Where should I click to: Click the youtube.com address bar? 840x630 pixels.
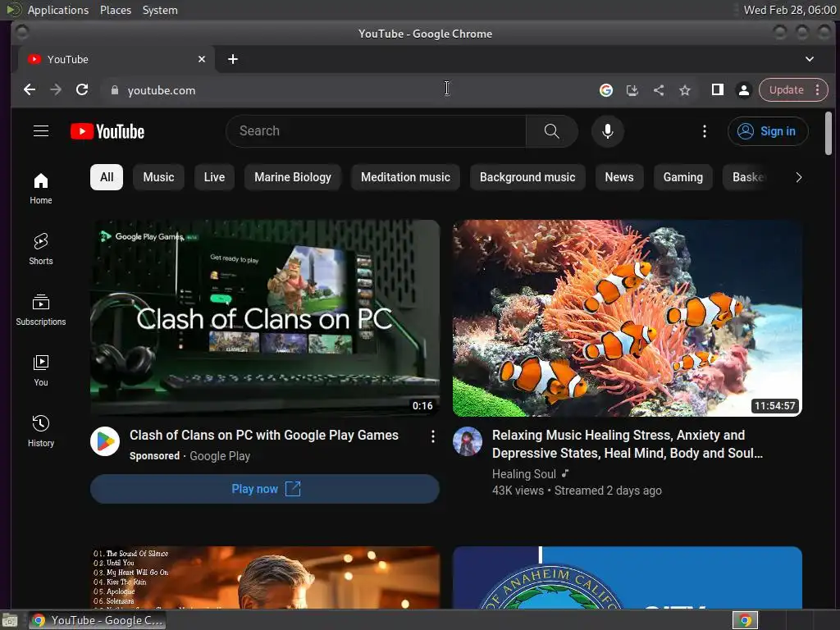(348, 90)
